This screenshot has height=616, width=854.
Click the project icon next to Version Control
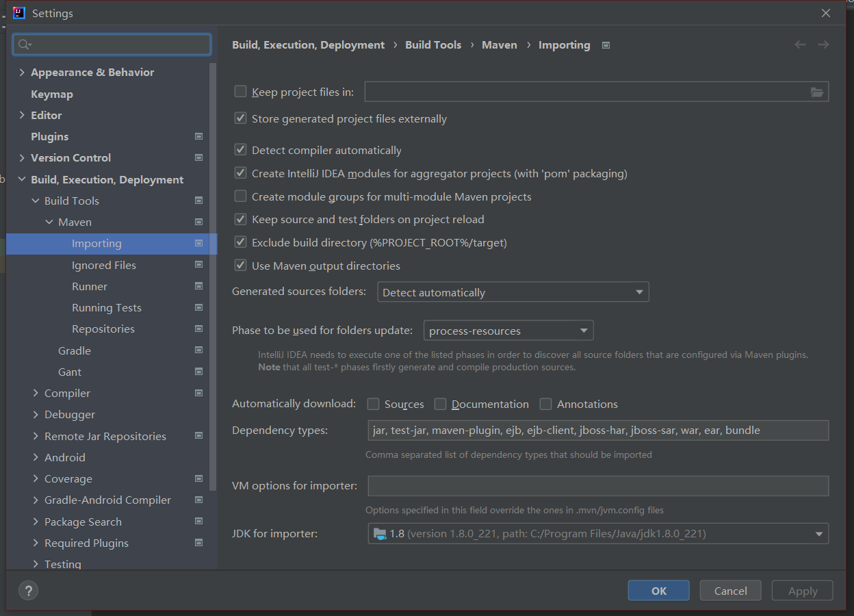[198, 157]
